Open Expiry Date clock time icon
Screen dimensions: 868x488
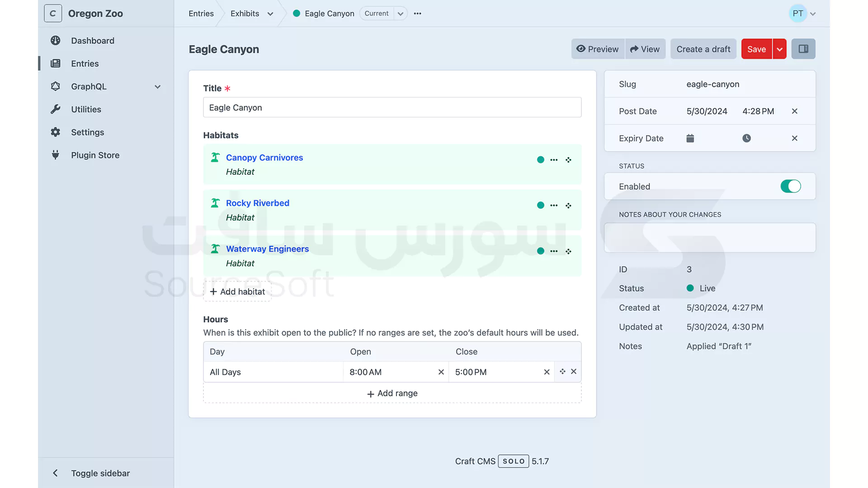click(746, 138)
